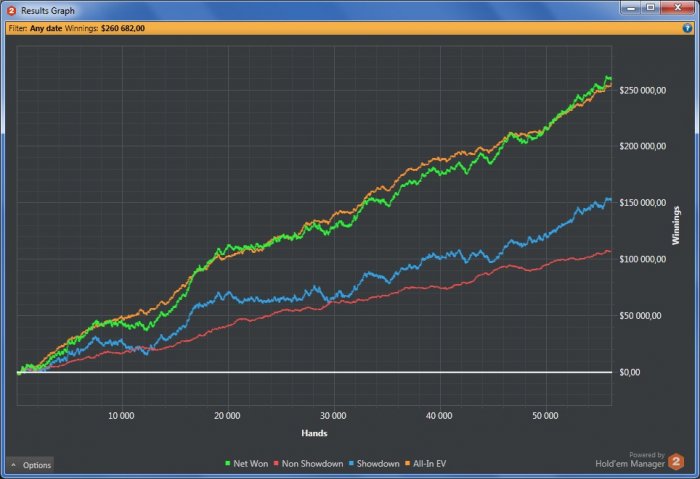Minimize the Results Graph window
Image resolution: width=700 pixels, height=479 pixels.
click(631, 8)
